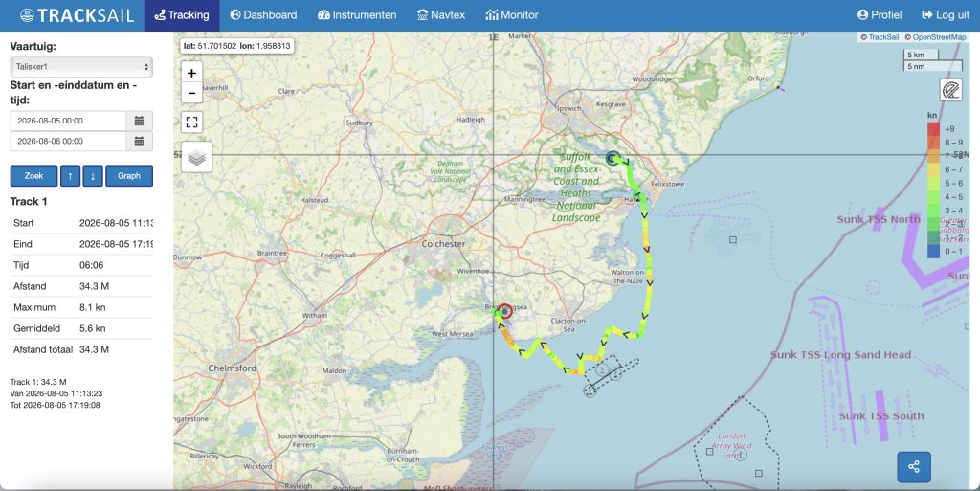Click the blue share button on map
Screen dimensions: 980x491
click(x=914, y=467)
